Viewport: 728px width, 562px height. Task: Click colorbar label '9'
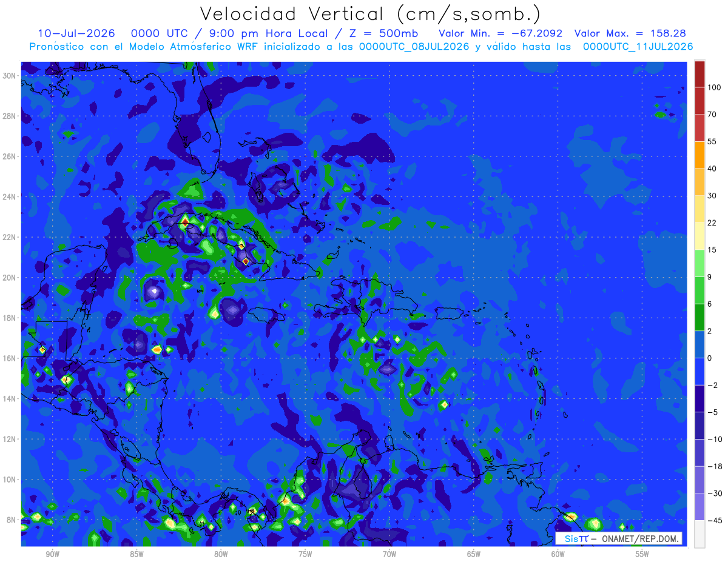click(710, 276)
